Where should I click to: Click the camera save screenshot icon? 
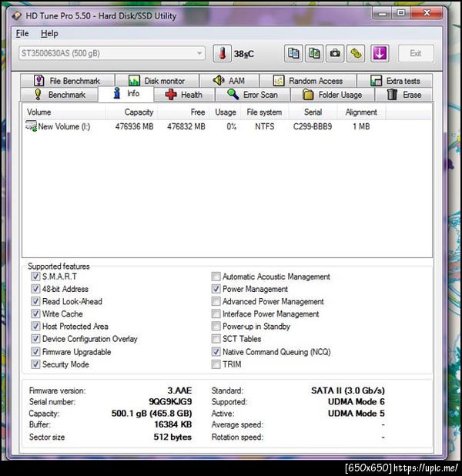click(335, 53)
